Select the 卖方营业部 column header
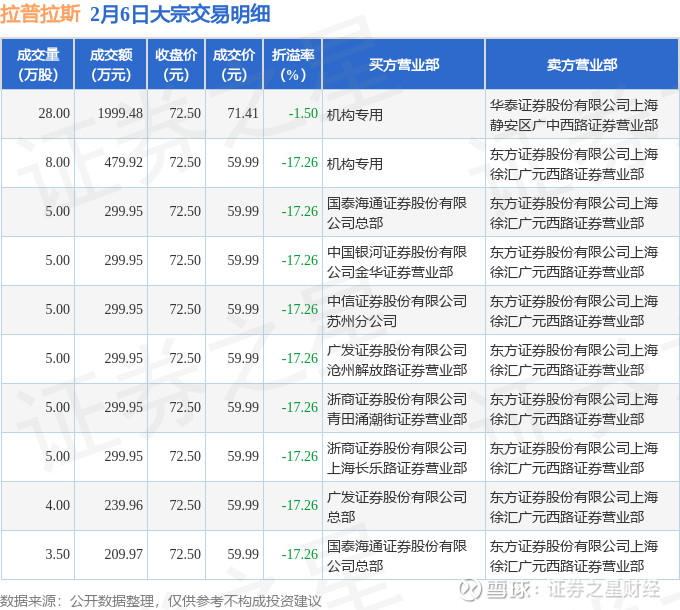Screen dimensions: 680x610 [582, 64]
